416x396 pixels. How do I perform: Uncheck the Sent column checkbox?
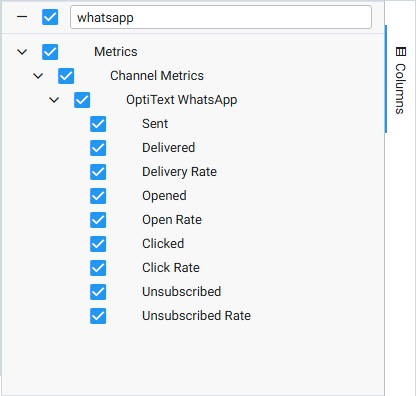pos(98,124)
